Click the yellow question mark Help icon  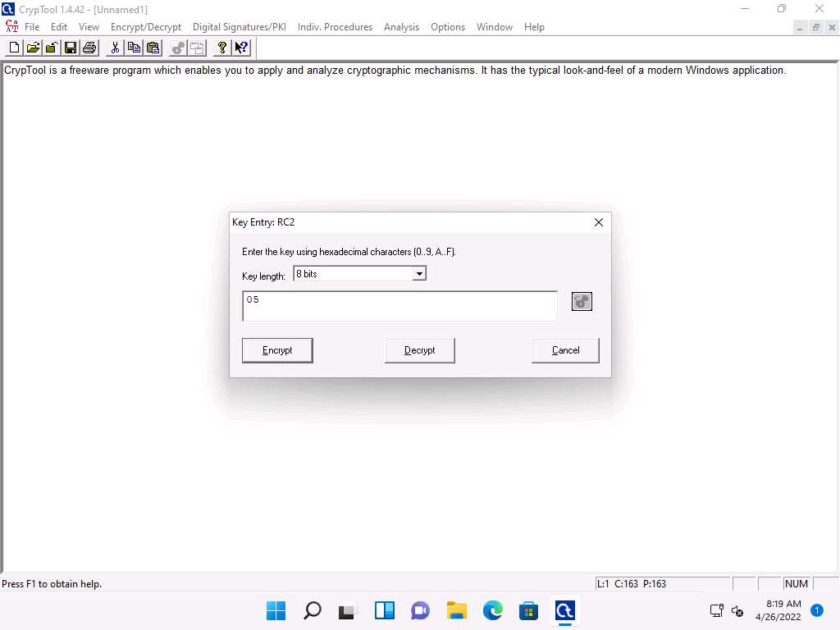[221, 48]
